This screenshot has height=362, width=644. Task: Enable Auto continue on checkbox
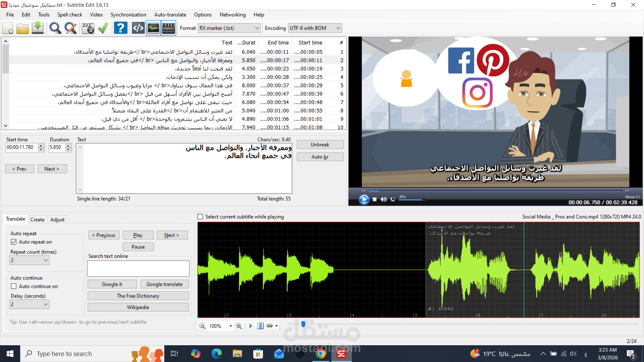pos(14,286)
